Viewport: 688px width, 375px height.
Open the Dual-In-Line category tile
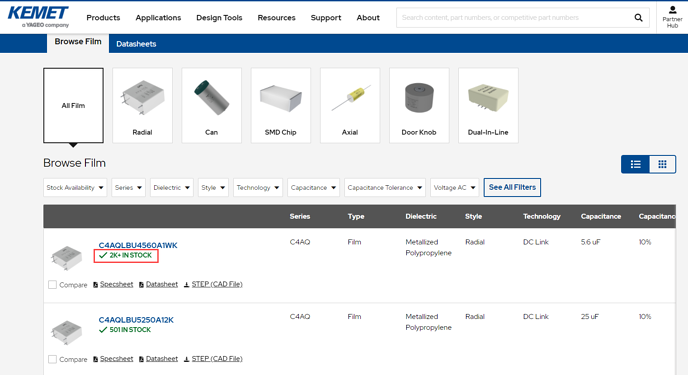click(488, 105)
